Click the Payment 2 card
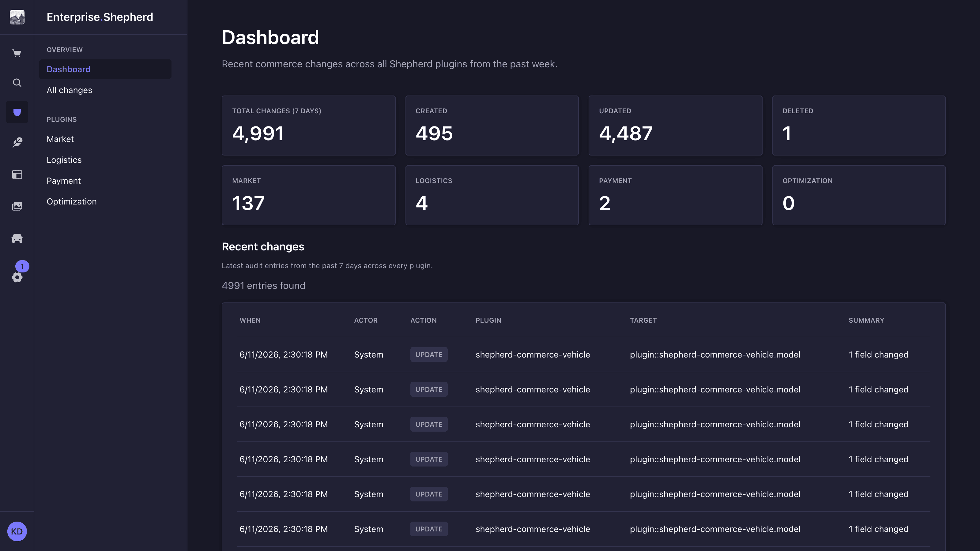Image resolution: width=980 pixels, height=551 pixels. coord(675,196)
